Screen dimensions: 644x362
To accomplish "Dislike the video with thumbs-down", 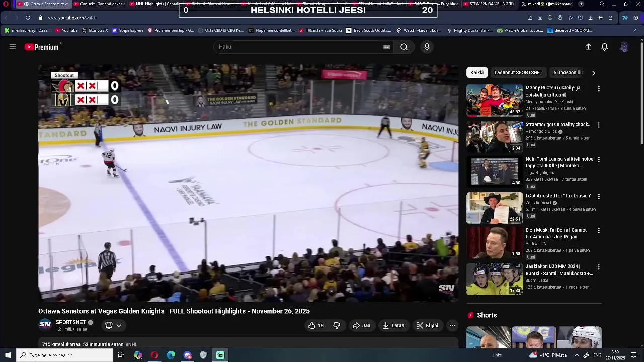I will [337, 325].
